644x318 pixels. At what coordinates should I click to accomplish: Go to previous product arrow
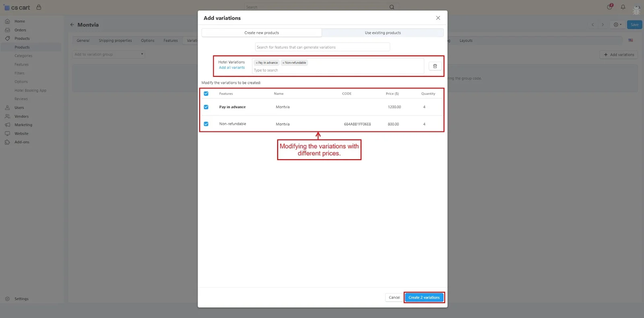tap(592, 25)
